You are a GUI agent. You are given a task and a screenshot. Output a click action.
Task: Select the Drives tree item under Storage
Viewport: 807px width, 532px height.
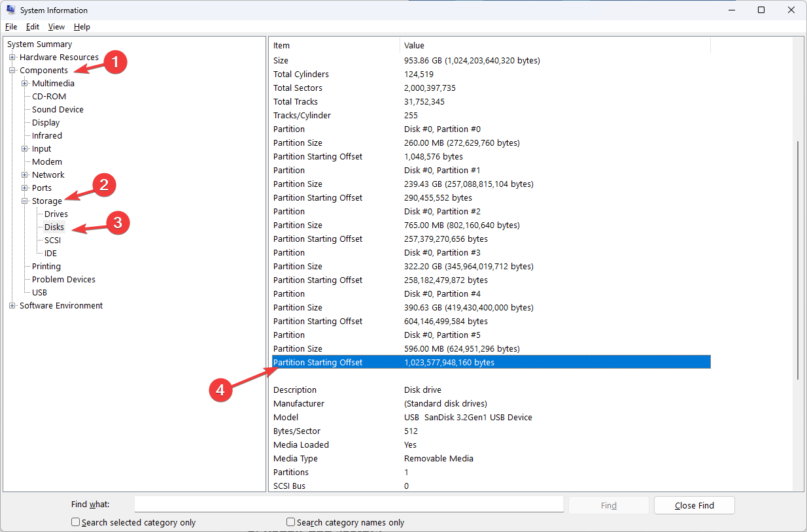pyautogui.click(x=55, y=214)
